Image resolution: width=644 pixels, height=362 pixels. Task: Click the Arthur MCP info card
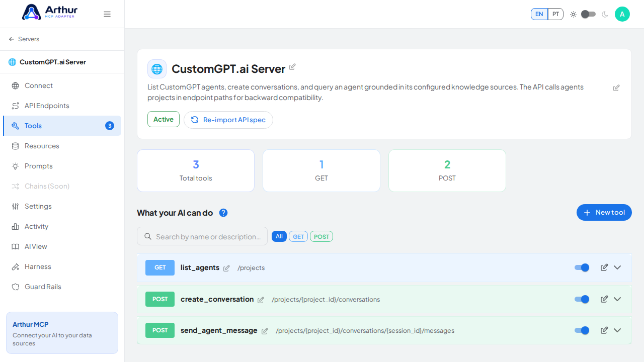point(62,333)
